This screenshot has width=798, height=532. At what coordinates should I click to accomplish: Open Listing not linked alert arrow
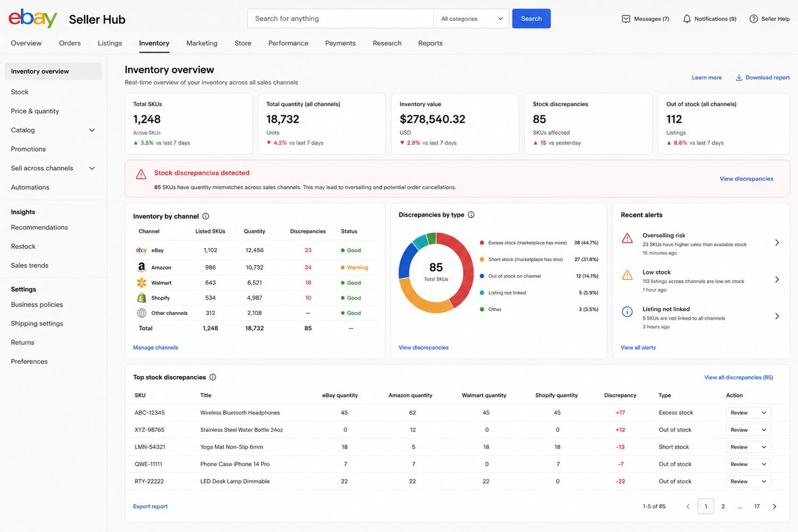point(777,316)
